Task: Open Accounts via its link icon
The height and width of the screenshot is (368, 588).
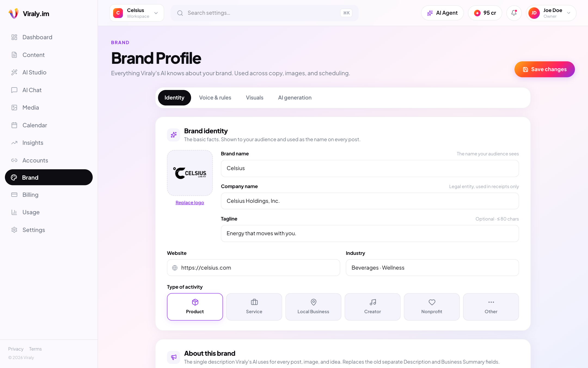Action: 14,160
